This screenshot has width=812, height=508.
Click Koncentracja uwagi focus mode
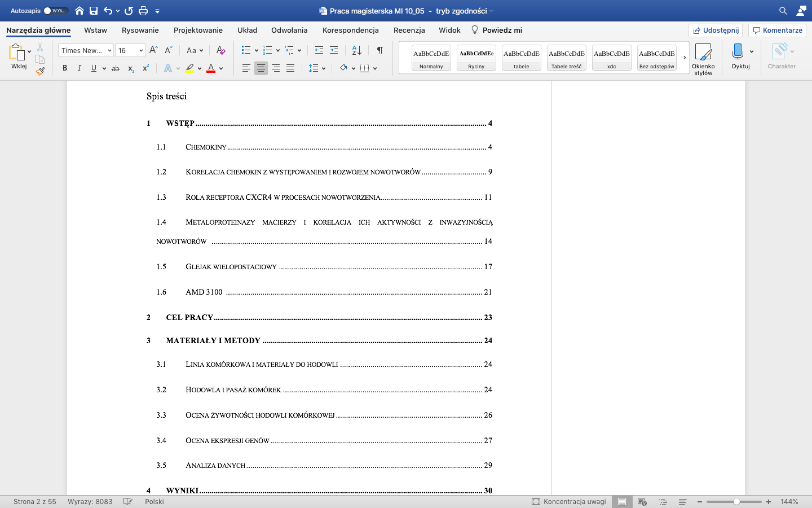click(x=569, y=501)
